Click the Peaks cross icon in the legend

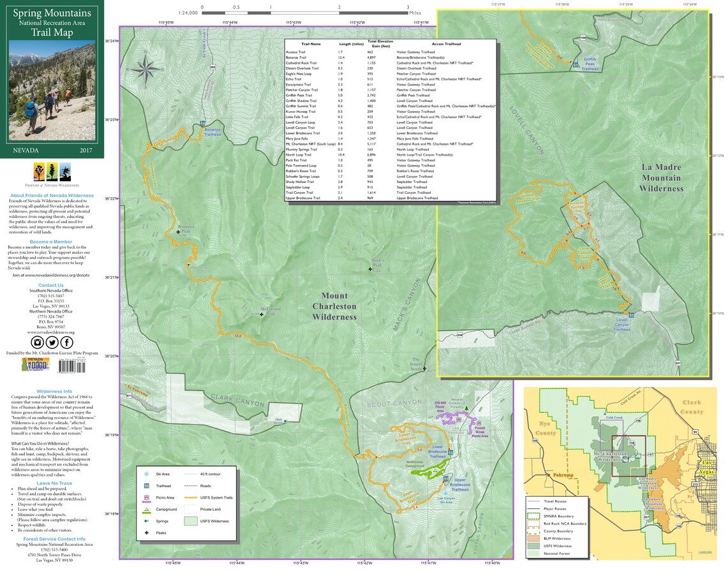(146, 532)
